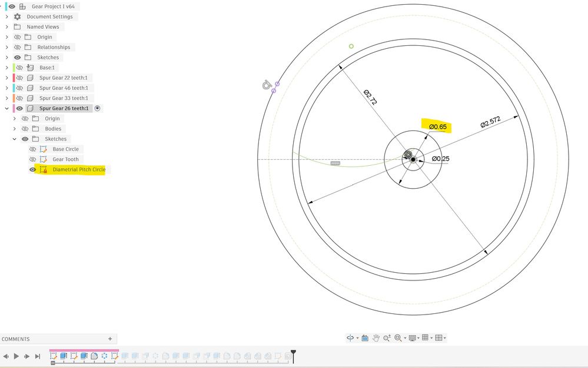
Task: Click the Base:1 linked component icon
Action: [30, 68]
